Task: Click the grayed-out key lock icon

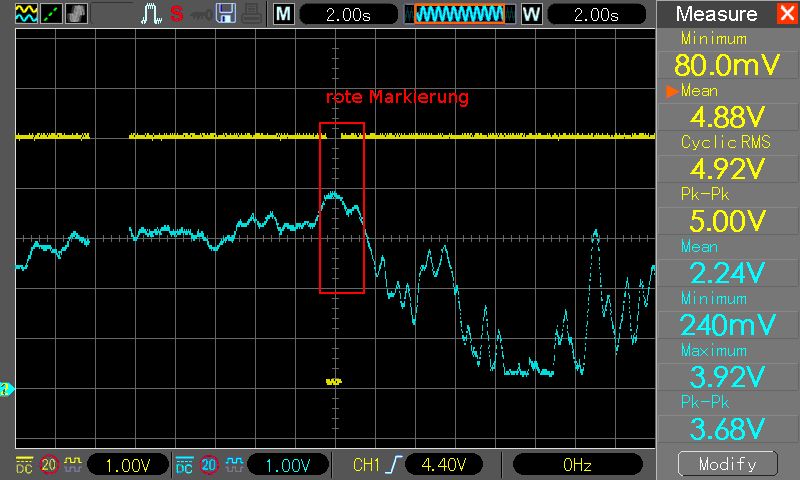Action: [201, 15]
